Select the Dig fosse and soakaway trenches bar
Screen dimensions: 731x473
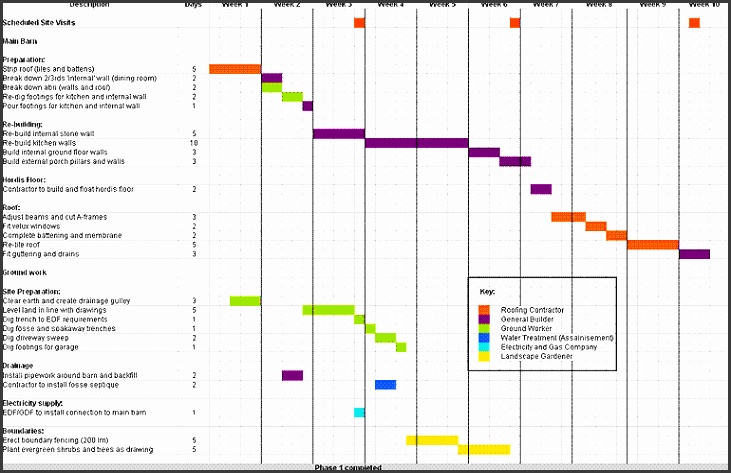coord(370,329)
